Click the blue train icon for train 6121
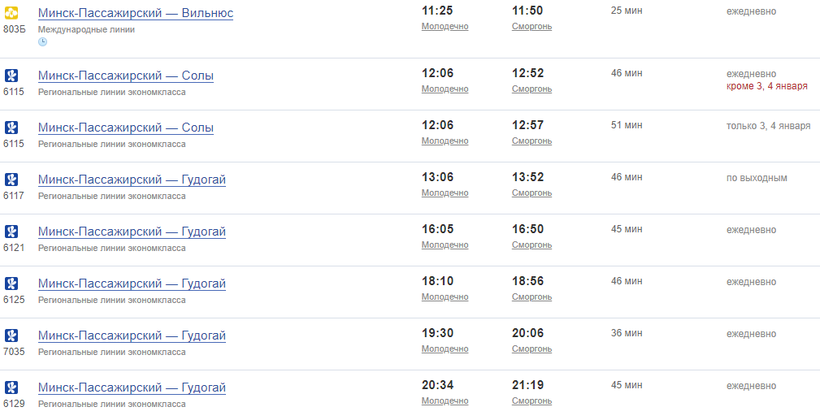The width and height of the screenshot is (820, 420). (11, 231)
